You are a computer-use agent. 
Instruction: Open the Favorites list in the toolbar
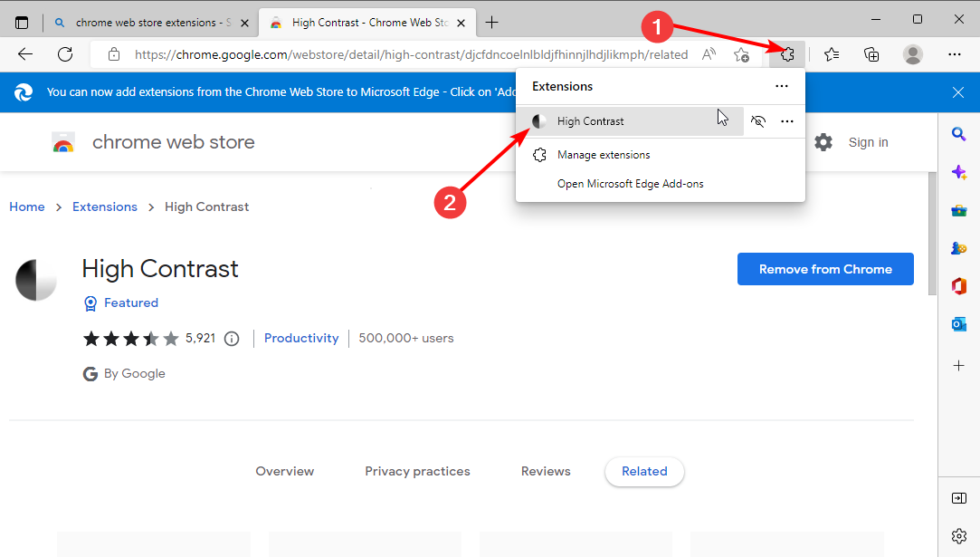pyautogui.click(x=832, y=54)
